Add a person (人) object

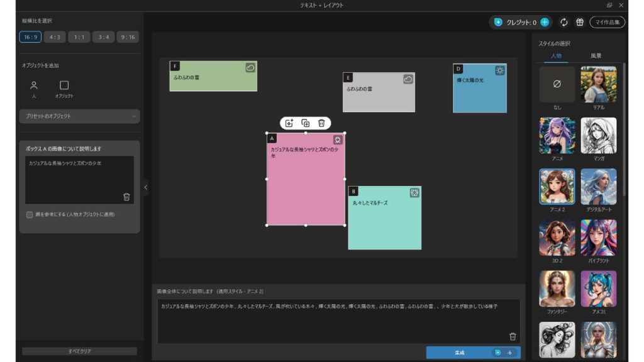coord(34,88)
